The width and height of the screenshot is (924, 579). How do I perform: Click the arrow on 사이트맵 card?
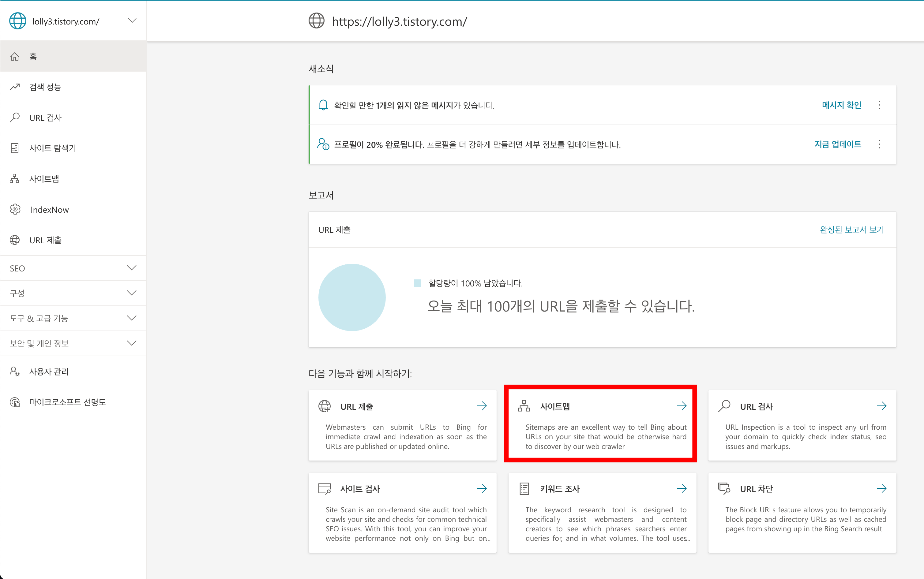[x=682, y=406]
